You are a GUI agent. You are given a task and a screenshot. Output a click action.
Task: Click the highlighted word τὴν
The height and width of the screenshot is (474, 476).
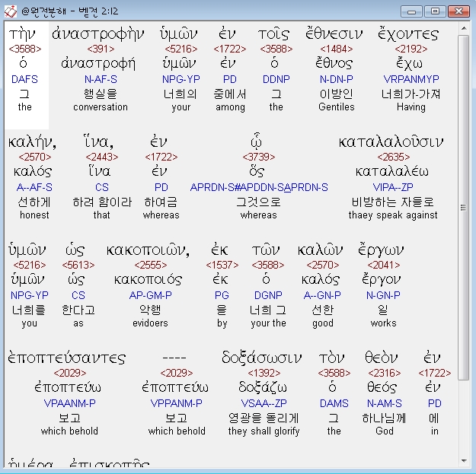[x=22, y=34]
